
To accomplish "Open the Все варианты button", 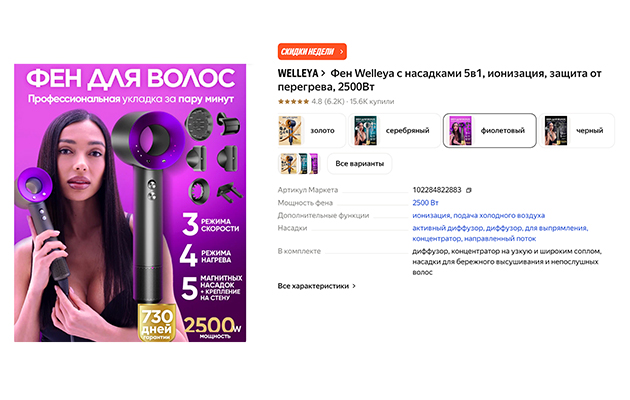I will [360, 163].
